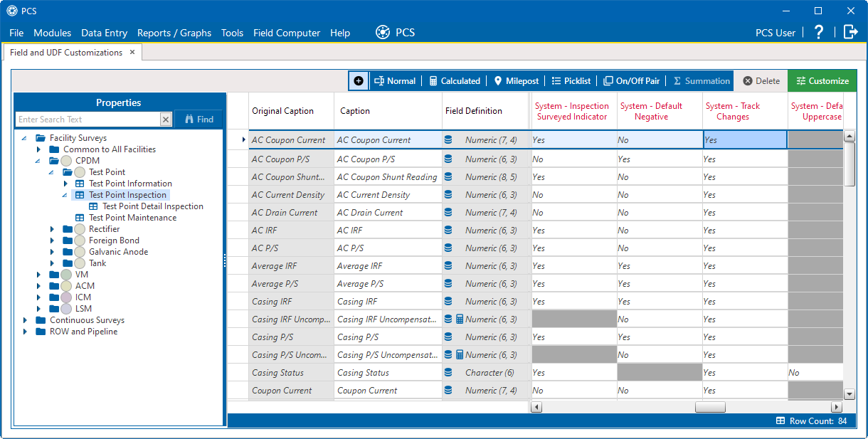Click the Find button
Viewport: 868px width, 439px height.
pos(199,120)
